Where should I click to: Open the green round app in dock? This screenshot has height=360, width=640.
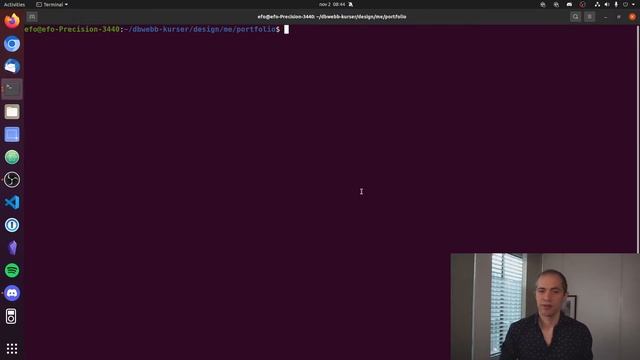coord(12,157)
